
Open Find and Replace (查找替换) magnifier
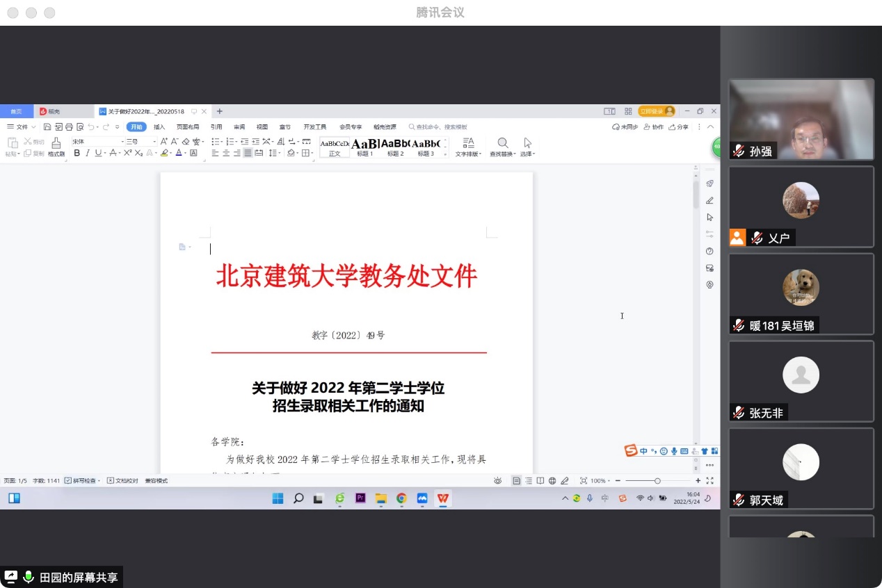coord(502,142)
